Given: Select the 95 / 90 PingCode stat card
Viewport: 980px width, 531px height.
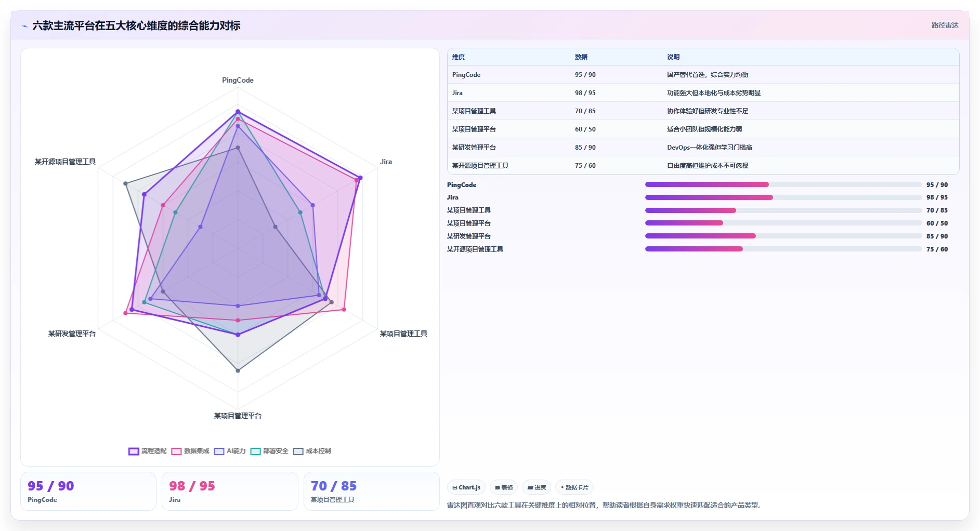Looking at the screenshot, I should [x=88, y=492].
